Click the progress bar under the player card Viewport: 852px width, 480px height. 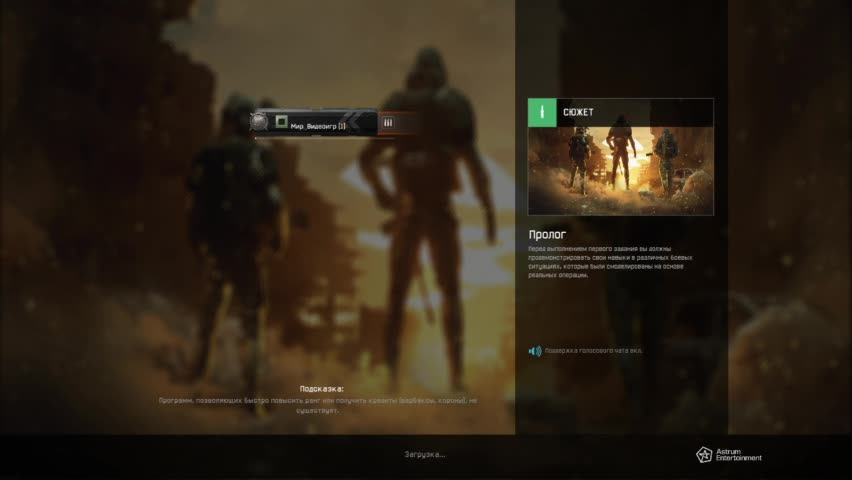point(324,138)
